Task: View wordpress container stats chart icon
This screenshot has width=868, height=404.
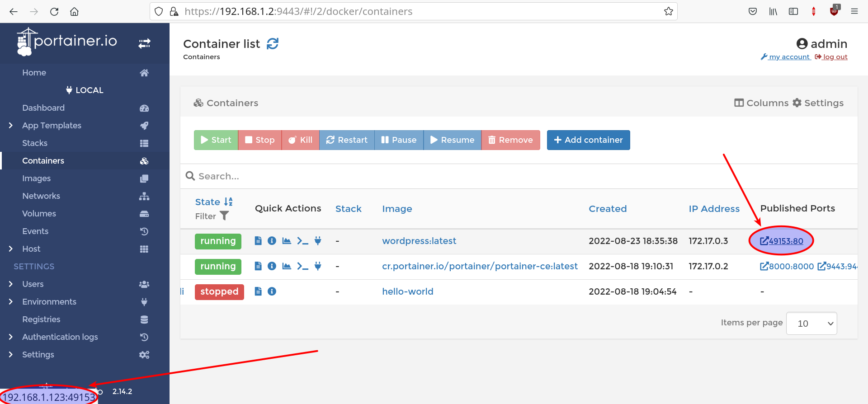Action: point(287,241)
